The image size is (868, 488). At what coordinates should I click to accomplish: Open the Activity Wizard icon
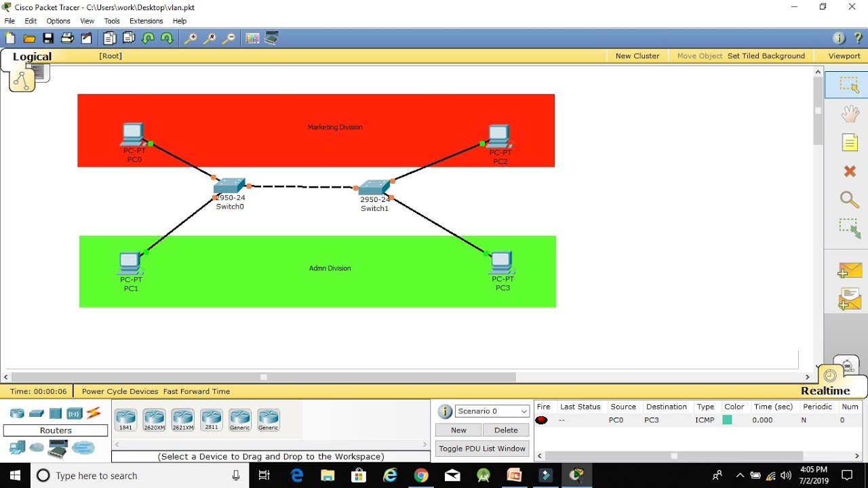pyautogui.click(x=86, y=39)
